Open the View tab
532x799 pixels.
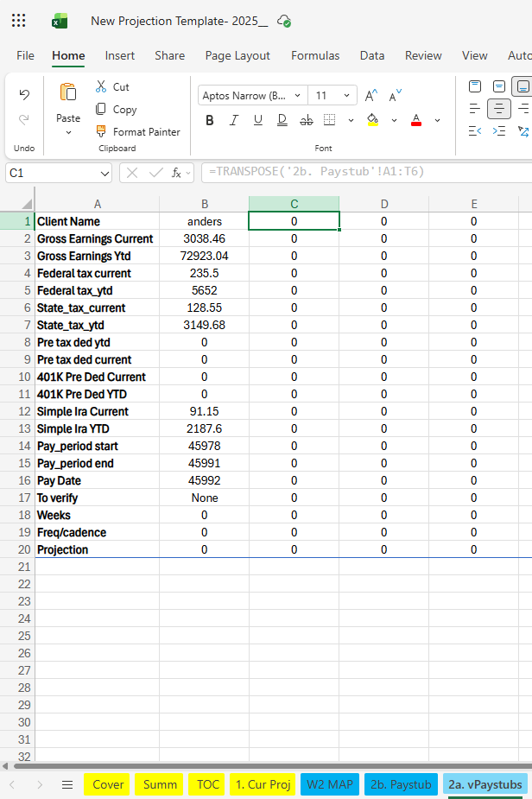(x=474, y=55)
